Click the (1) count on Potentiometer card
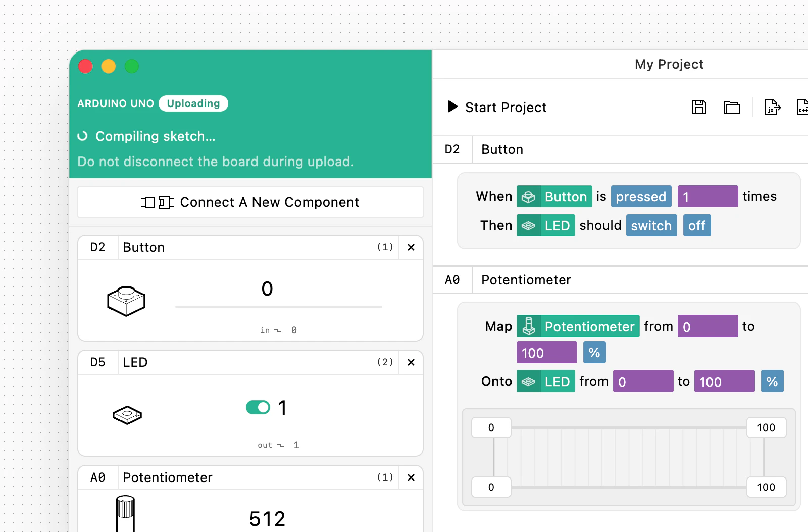Screen dimensions: 808x532 coord(385,477)
